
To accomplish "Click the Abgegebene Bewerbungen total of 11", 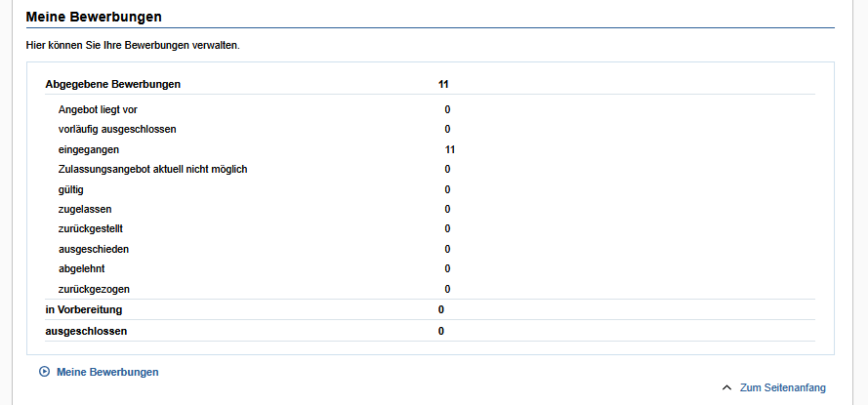I will point(443,84).
